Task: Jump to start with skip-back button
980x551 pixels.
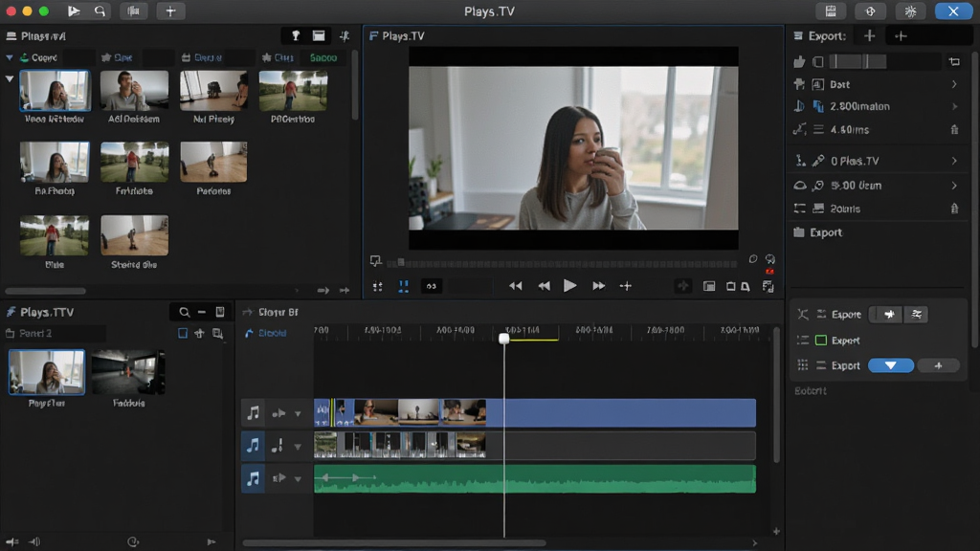Action: (515, 285)
